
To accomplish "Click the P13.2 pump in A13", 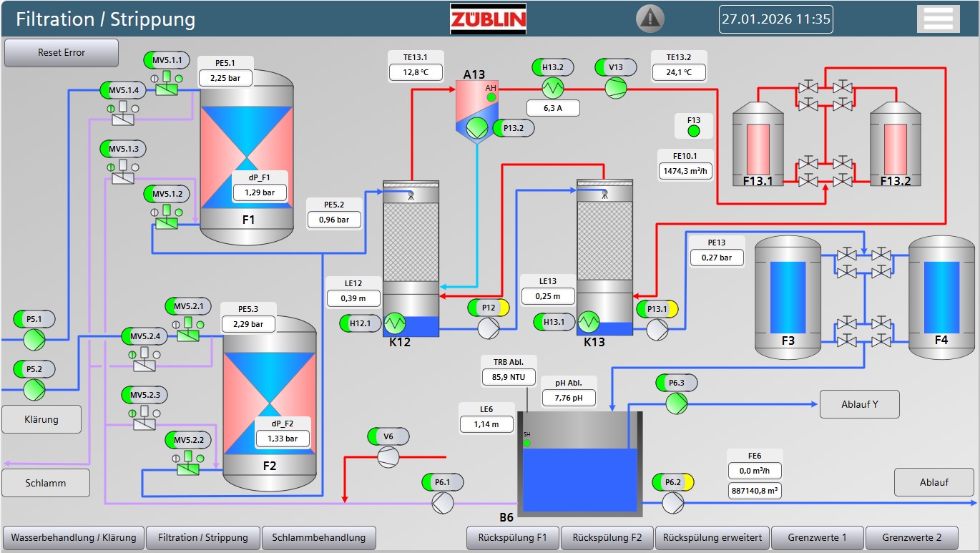I will [x=475, y=128].
